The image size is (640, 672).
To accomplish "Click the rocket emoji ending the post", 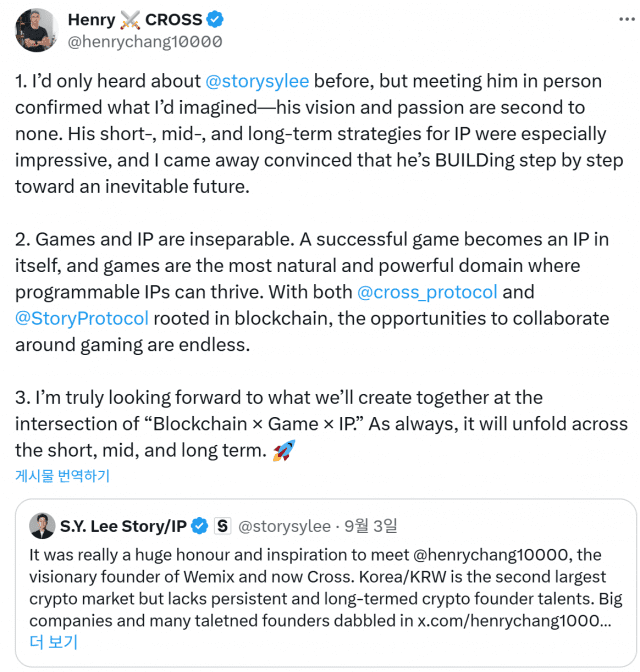I will 284,450.
